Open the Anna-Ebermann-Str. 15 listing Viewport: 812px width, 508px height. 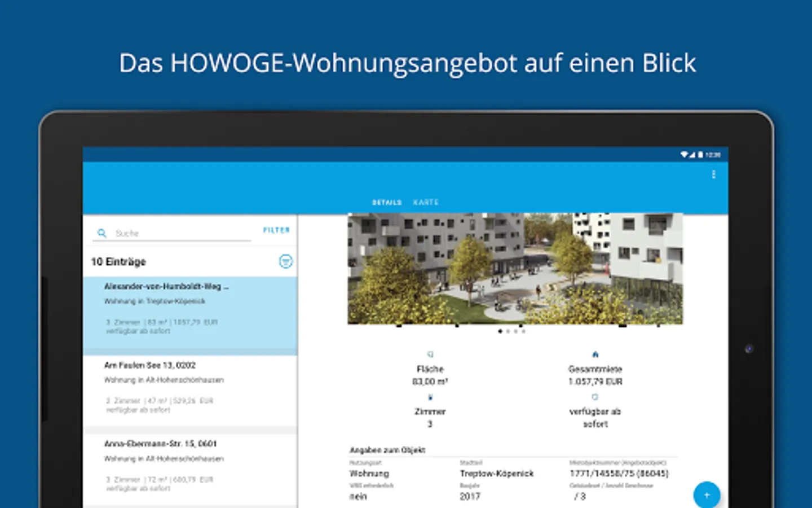point(191,470)
